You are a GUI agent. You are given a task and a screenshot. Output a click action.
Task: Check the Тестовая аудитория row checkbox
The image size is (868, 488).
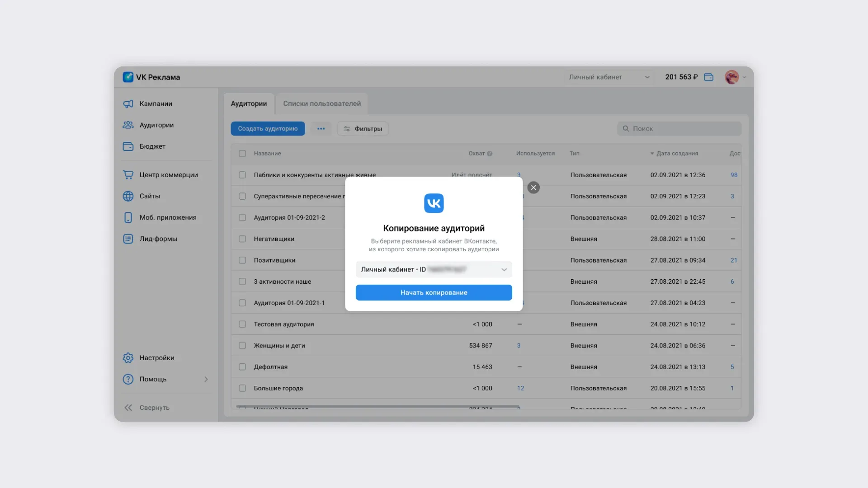(x=242, y=324)
